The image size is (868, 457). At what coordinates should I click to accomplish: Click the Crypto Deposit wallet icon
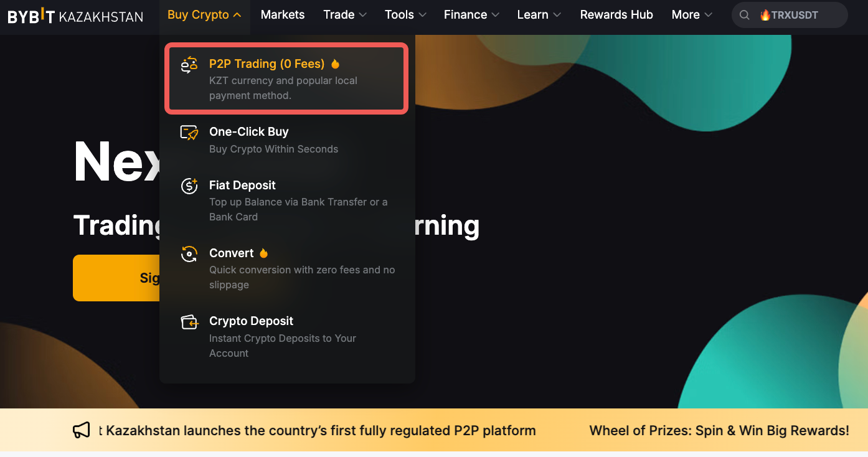point(189,322)
